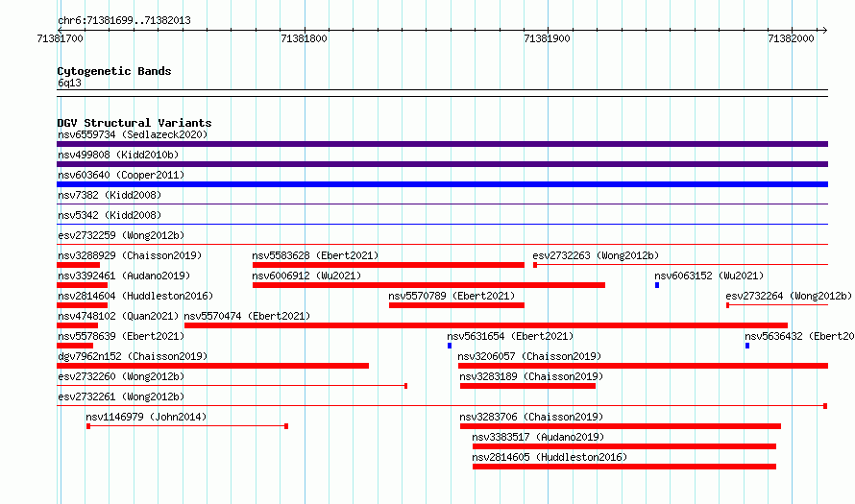Viewport: 855px width, 504px height.
Task: Click the small blue marker under nsv6063152
Action: click(657, 285)
